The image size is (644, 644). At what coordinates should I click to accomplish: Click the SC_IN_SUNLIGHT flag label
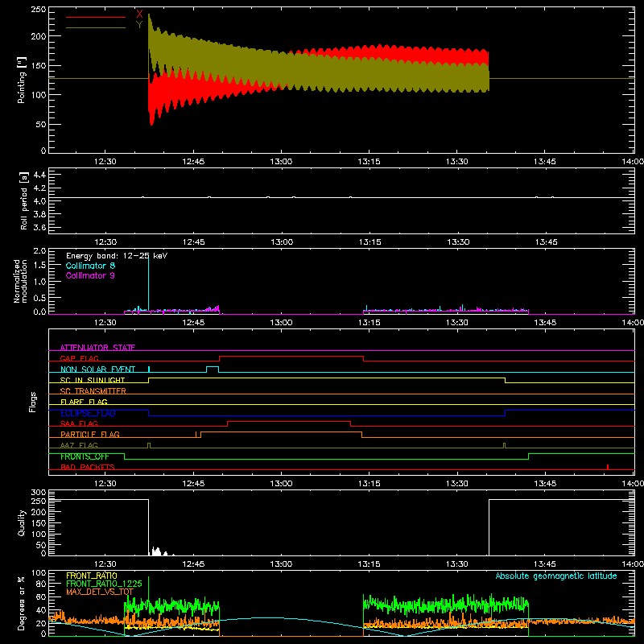coord(93,380)
